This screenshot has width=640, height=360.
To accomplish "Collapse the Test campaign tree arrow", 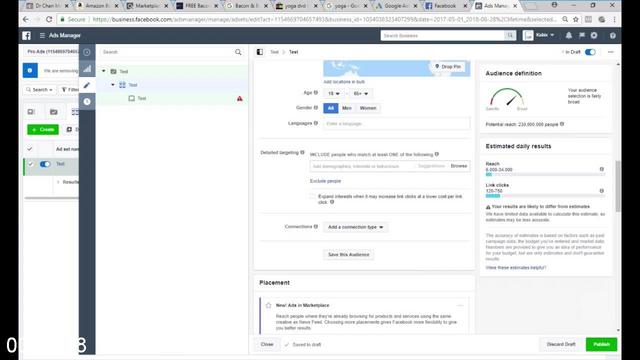I will [x=104, y=71].
